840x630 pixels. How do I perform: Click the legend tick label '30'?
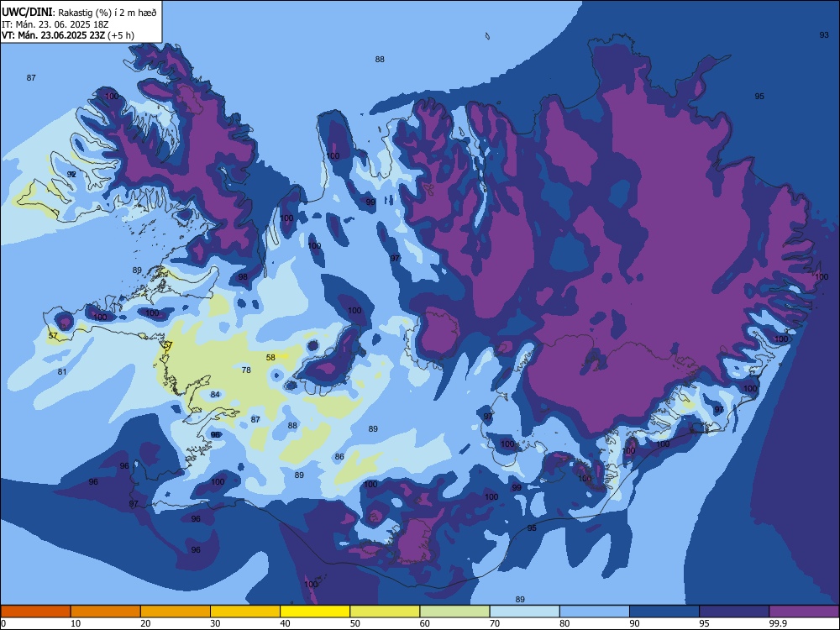pyautogui.click(x=215, y=623)
